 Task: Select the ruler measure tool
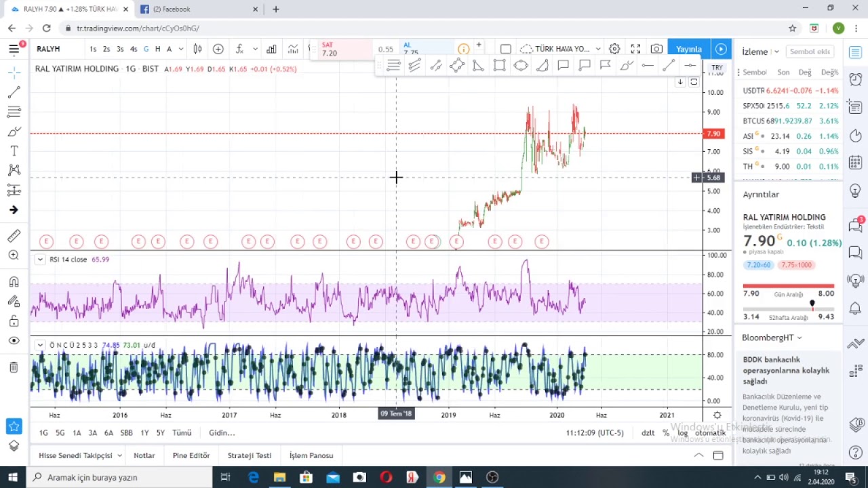[14, 235]
